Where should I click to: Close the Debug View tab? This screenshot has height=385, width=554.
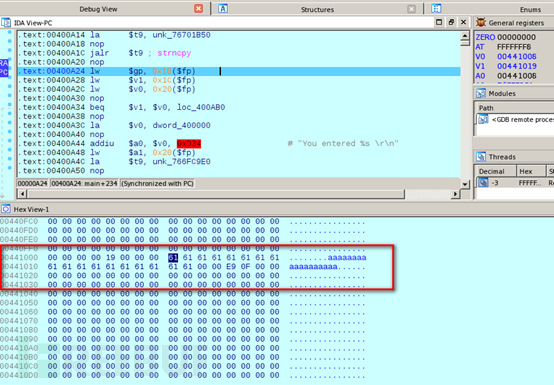click(199, 8)
